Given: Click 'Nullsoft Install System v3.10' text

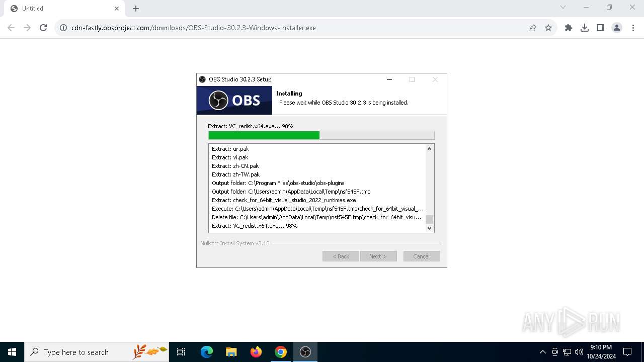Looking at the screenshot, I should click(x=235, y=243).
